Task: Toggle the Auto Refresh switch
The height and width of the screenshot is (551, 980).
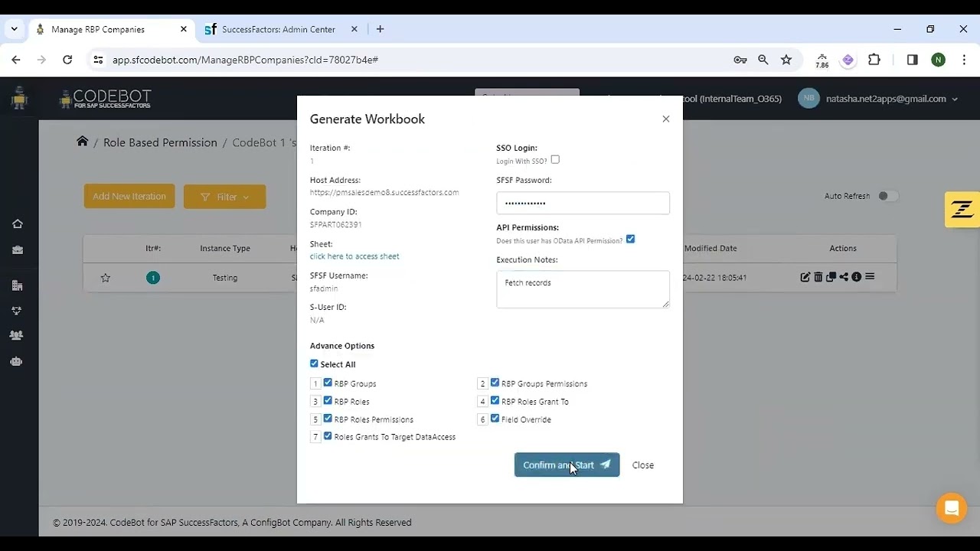Action: [x=887, y=196]
